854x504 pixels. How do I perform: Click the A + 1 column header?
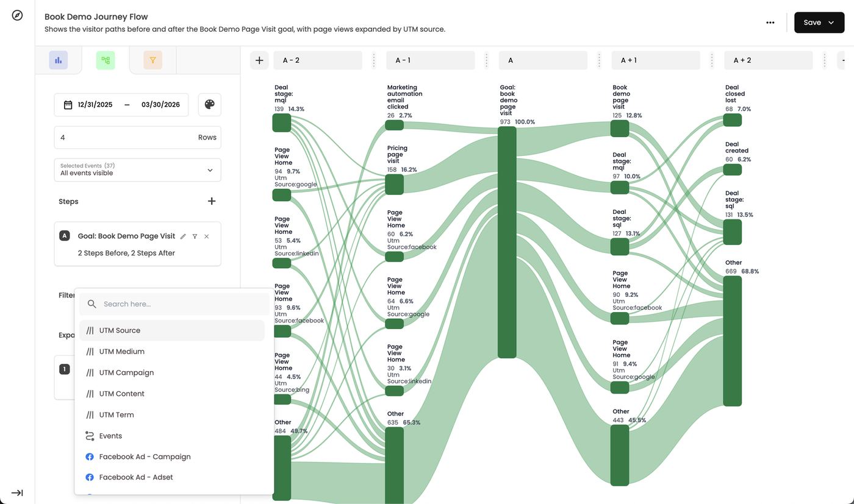click(656, 60)
